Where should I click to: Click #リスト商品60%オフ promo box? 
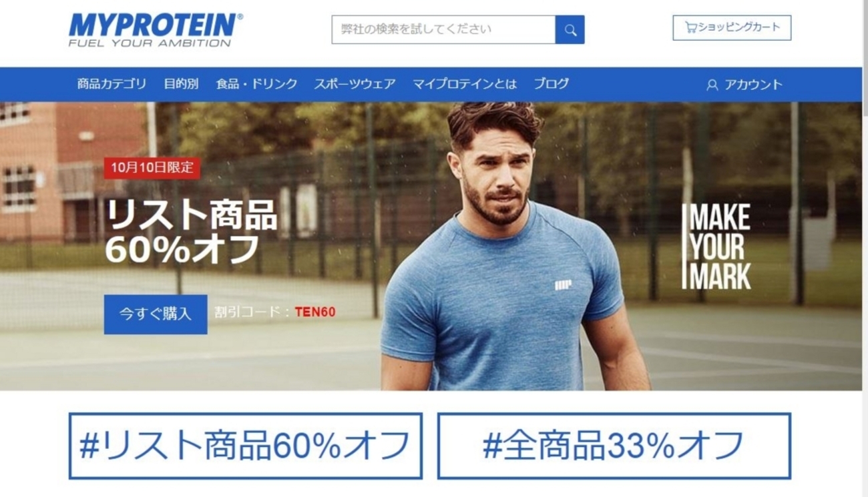(x=246, y=446)
